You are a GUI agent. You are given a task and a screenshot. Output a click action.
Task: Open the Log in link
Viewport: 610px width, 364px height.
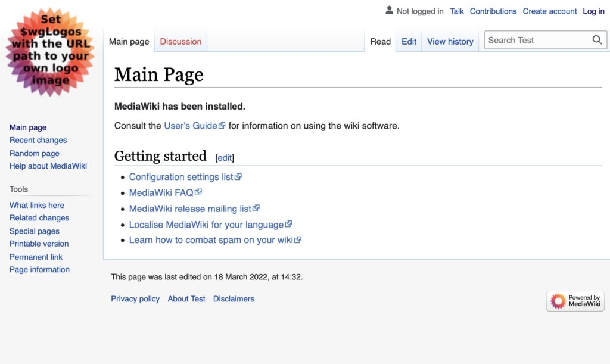click(x=593, y=11)
